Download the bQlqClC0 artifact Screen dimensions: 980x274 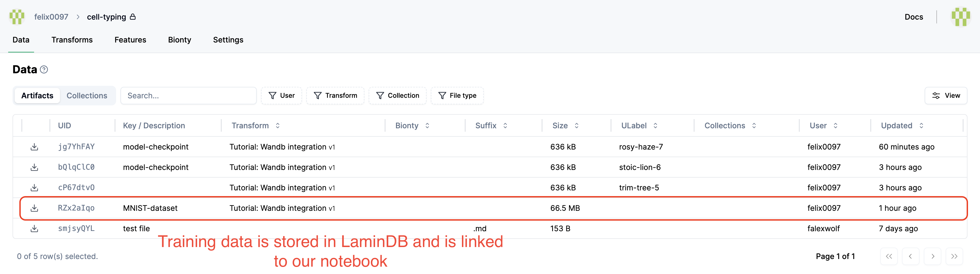(x=34, y=167)
